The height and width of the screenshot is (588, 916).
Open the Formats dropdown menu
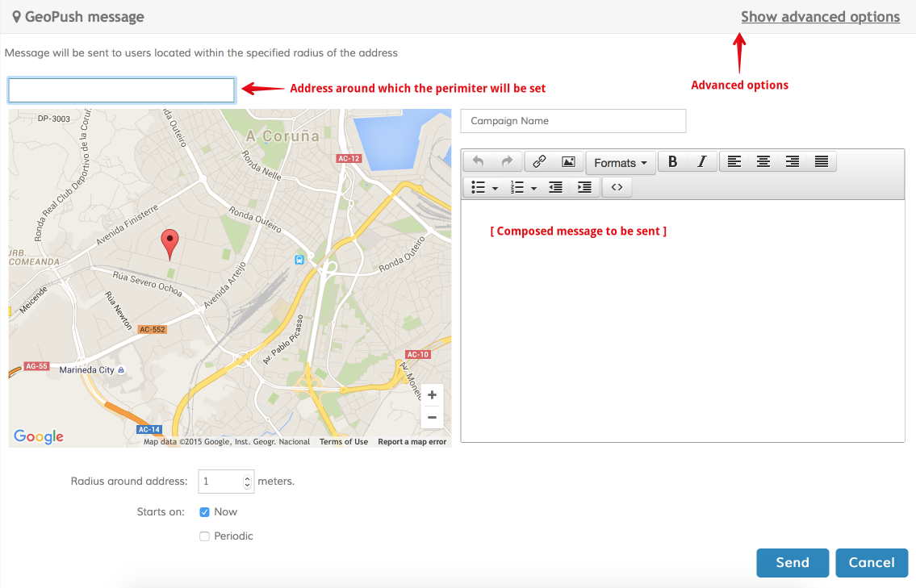click(620, 163)
